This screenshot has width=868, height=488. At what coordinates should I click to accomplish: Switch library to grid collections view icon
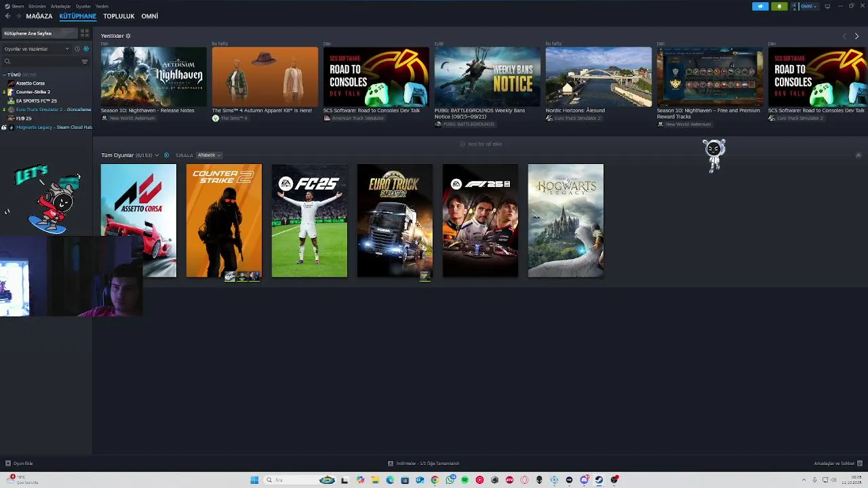(85, 33)
